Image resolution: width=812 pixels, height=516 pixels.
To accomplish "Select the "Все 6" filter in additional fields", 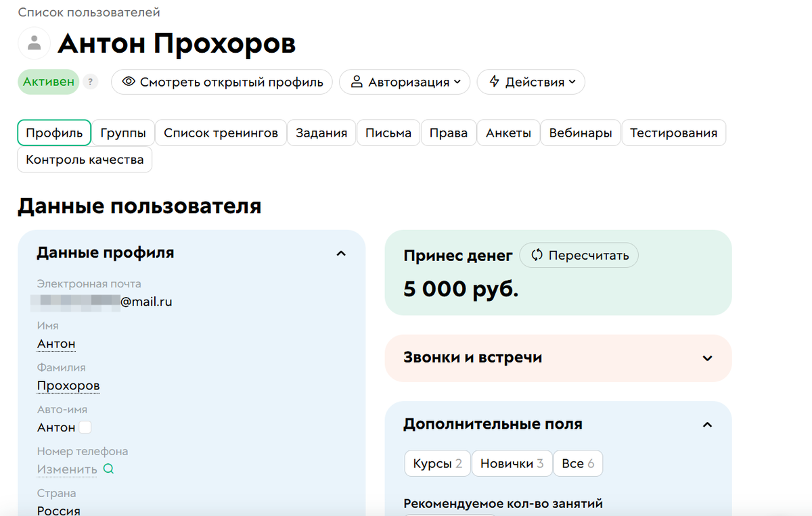I will pos(578,463).
